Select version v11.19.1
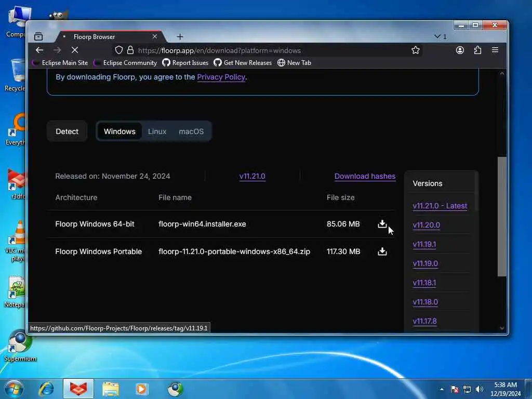The width and height of the screenshot is (532, 399). click(x=424, y=244)
